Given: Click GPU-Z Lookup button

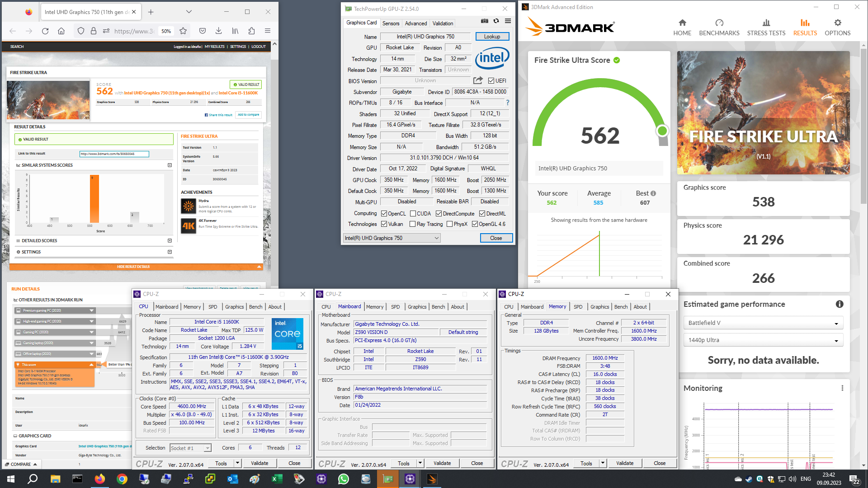Looking at the screenshot, I should point(492,37).
